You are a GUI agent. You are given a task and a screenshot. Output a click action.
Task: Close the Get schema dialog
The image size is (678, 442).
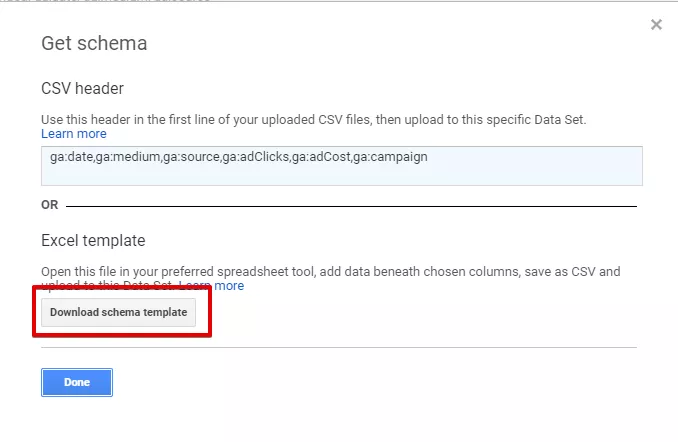pos(656,25)
